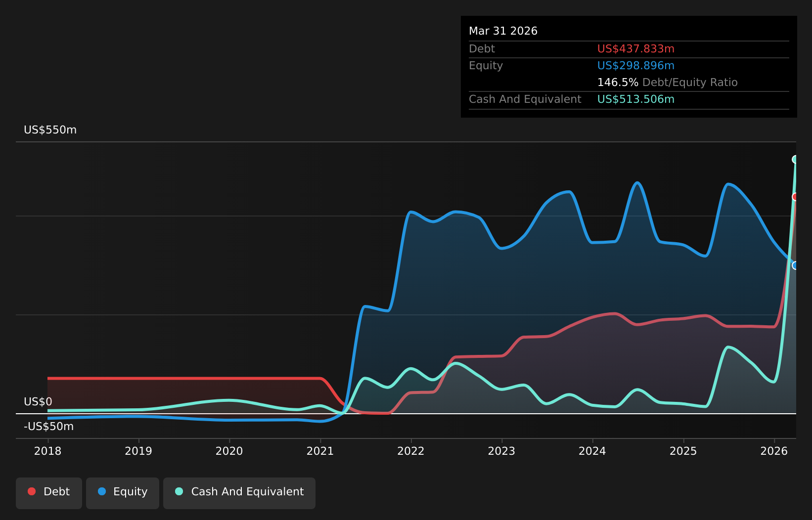Screen dimensions: 812x520
Task: Select the US$513.506m cash value in tooltip
Action: pos(636,99)
